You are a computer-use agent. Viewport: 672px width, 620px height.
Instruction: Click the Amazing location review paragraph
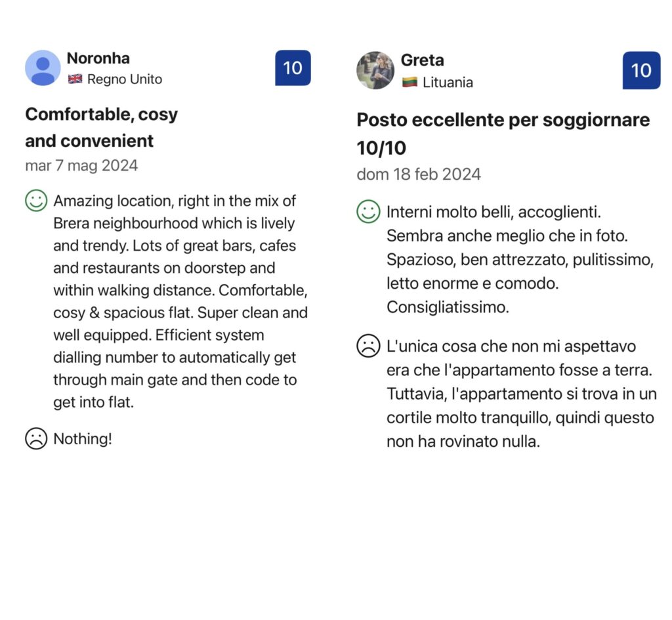click(180, 301)
